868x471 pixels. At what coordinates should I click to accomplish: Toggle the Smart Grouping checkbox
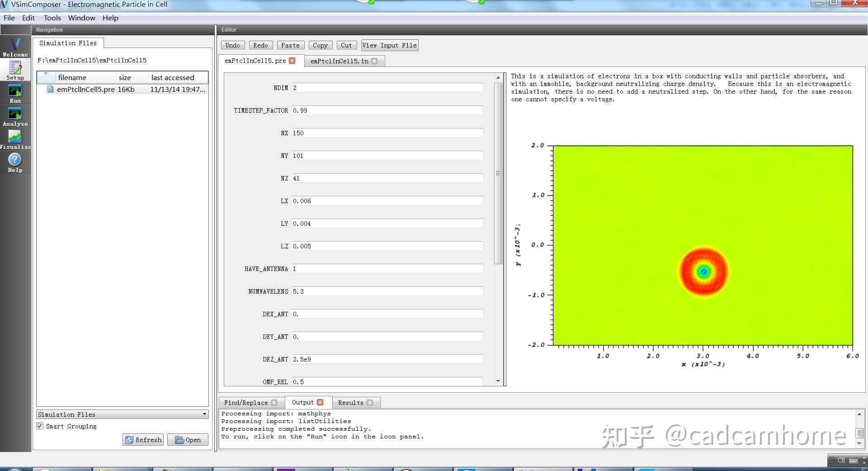tap(40, 425)
